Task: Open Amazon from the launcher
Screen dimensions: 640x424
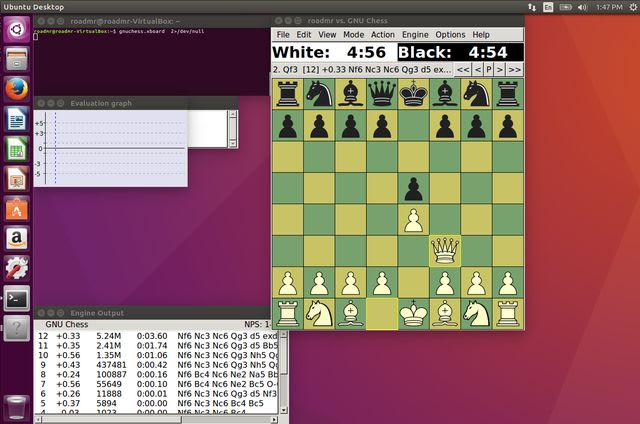Action: (17, 238)
